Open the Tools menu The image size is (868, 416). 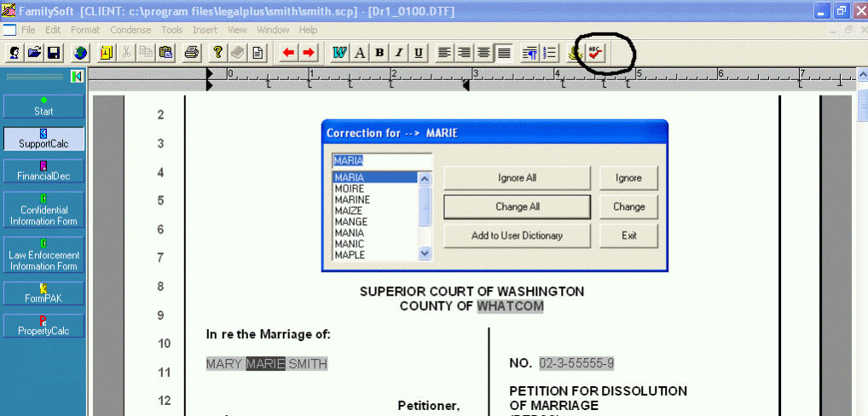(x=171, y=30)
